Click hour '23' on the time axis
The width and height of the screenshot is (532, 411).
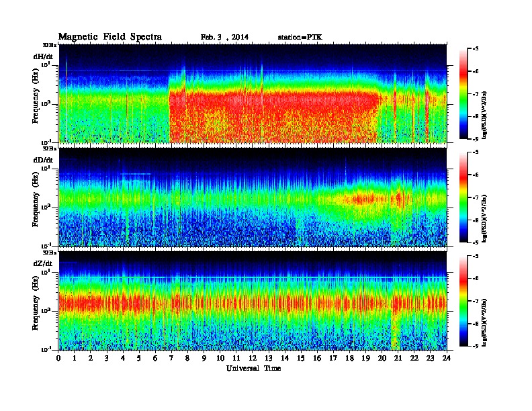tap(430, 358)
